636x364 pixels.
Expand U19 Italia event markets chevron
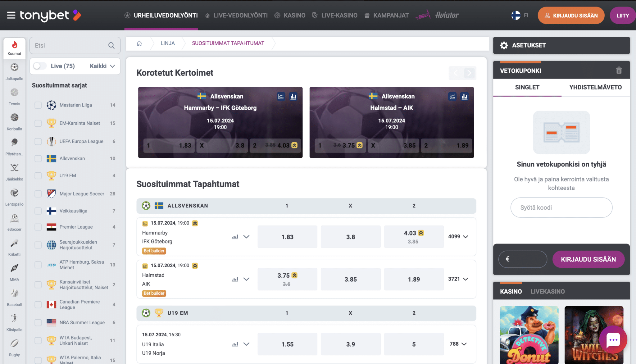click(x=246, y=344)
